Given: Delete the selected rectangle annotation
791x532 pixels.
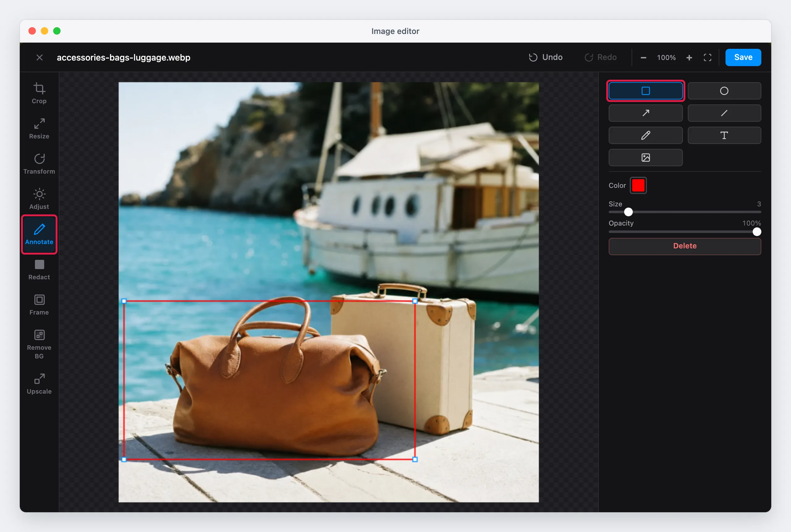Looking at the screenshot, I should (684, 246).
